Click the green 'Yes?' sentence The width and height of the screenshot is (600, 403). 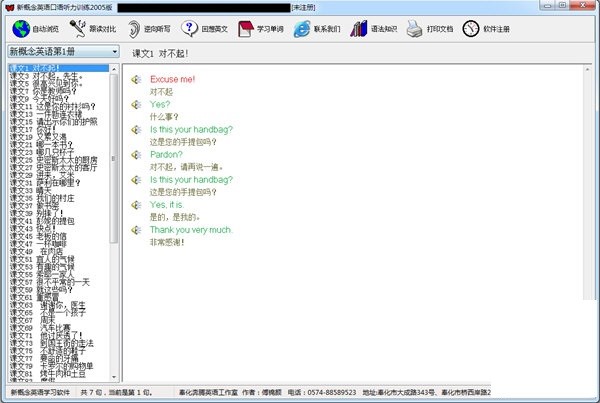coord(160,104)
